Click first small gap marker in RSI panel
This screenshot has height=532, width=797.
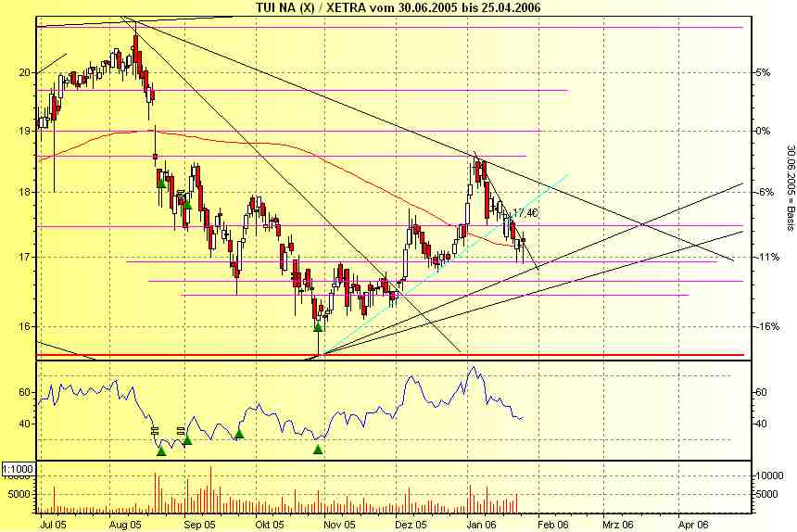point(155,430)
